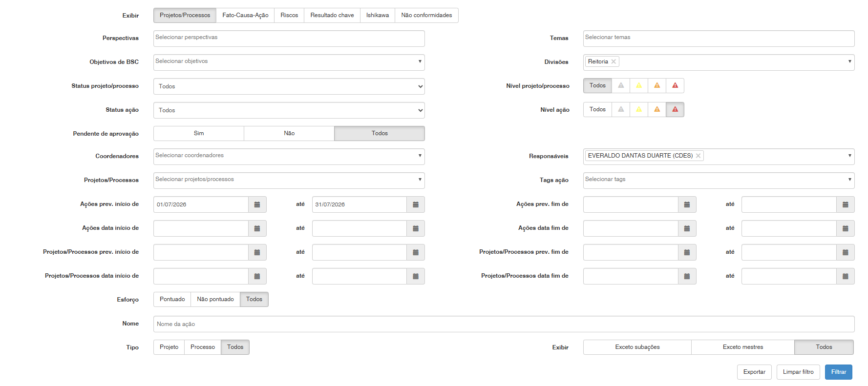This screenshot has height=386, width=868.
Task: Switch to Riscos tab
Action: click(289, 15)
